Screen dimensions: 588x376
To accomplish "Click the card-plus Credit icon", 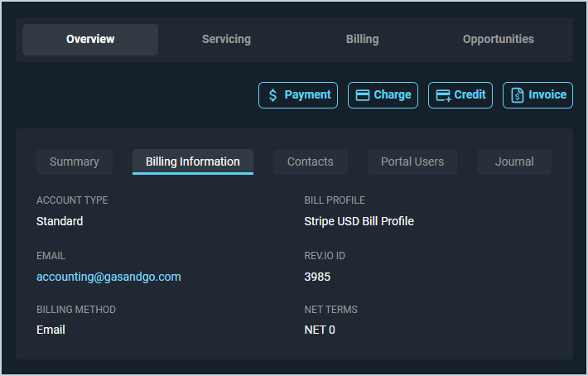I will pyautogui.click(x=443, y=95).
